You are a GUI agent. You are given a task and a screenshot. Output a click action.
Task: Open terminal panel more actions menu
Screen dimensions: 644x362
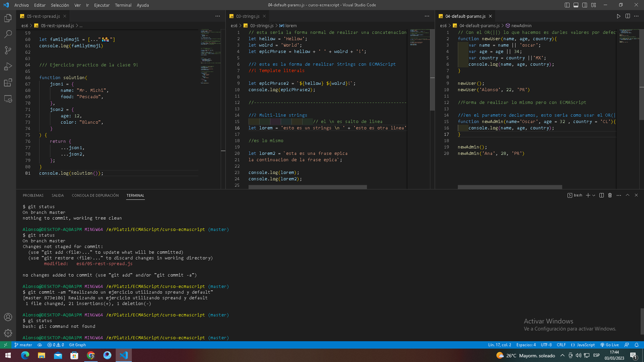(x=618, y=195)
